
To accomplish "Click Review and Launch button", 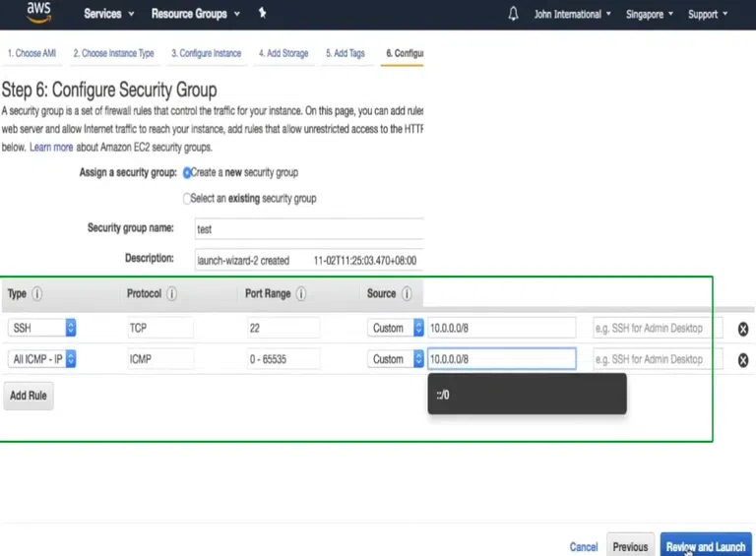I will click(x=705, y=547).
